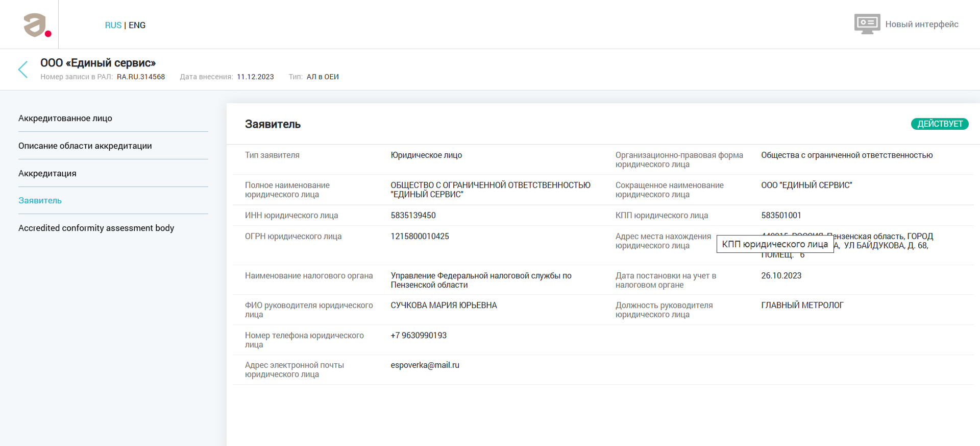The image size is (980, 446).
Task: Open Аккредитованное лицо sidebar section
Action: pyautogui.click(x=65, y=118)
